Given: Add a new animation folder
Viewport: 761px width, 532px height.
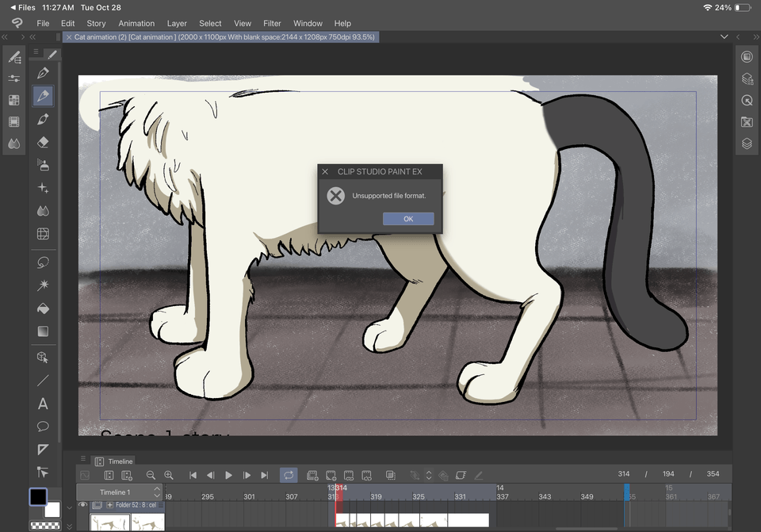Looking at the screenshot, I should click(x=312, y=475).
